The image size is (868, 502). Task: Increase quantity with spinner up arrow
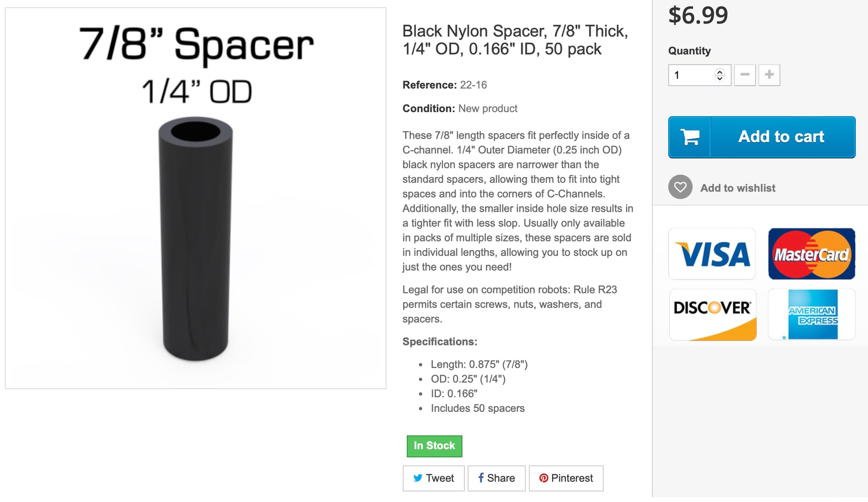click(720, 71)
